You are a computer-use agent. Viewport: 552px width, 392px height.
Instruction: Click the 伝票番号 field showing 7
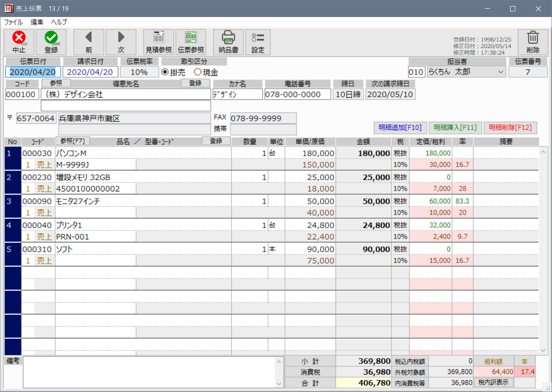(x=528, y=72)
